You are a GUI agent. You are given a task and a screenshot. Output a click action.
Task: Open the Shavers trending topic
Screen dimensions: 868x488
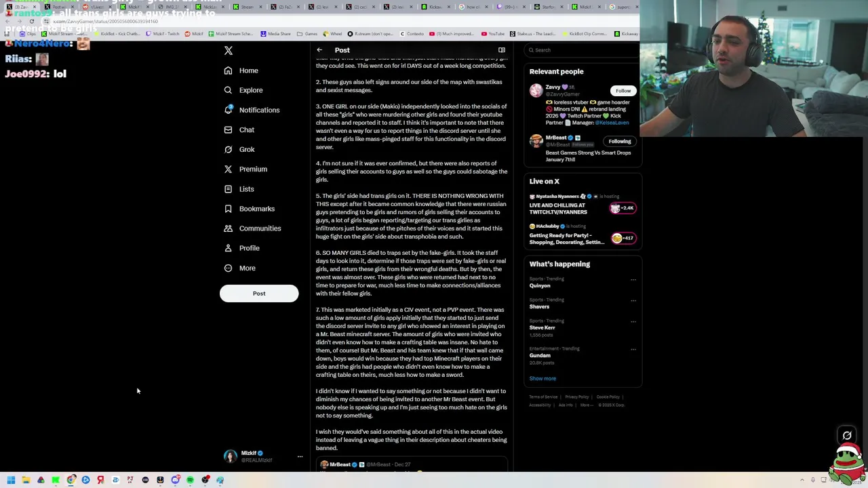point(539,307)
